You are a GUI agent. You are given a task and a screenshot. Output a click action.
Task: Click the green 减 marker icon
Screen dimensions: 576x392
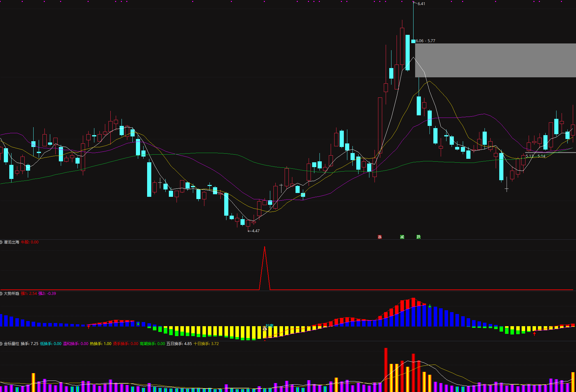click(402, 237)
